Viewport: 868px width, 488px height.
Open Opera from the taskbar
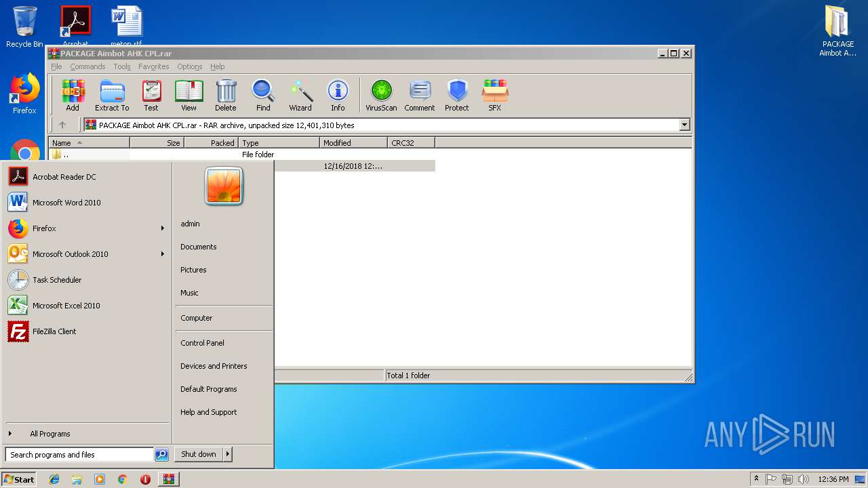coord(145,479)
